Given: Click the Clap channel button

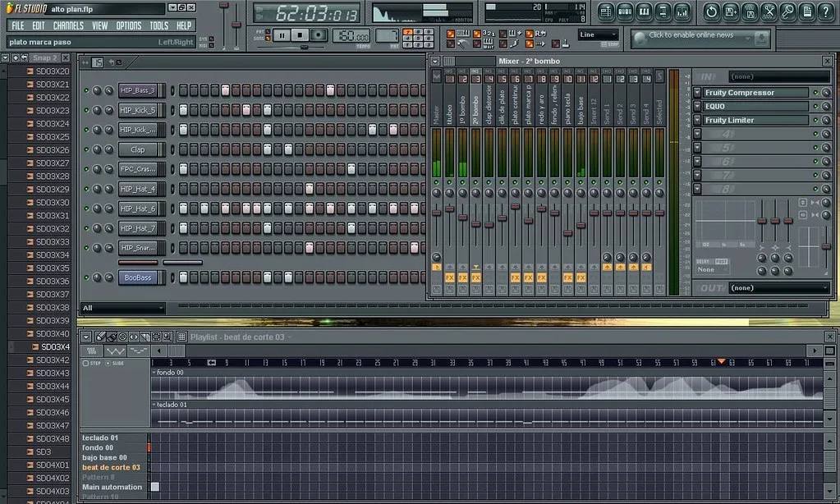Looking at the screenshot, I should [x=138, y=149].
